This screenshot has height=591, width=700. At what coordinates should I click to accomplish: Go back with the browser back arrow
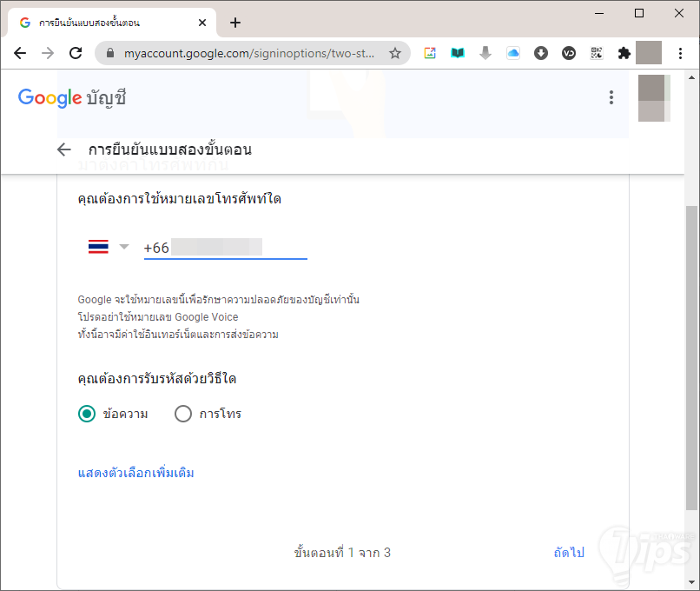20,54
